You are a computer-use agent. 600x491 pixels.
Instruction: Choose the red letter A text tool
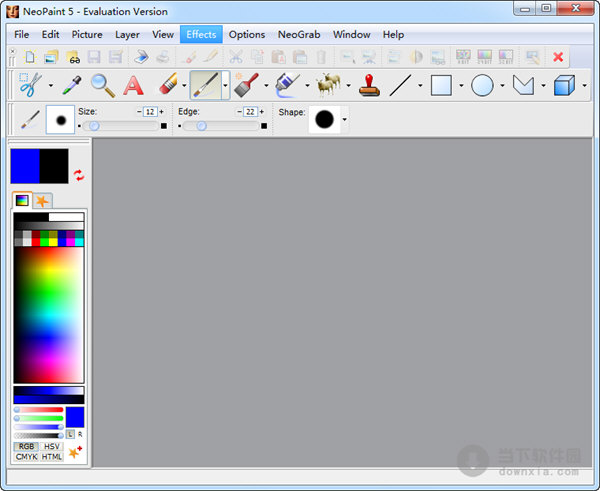(133, 85)
